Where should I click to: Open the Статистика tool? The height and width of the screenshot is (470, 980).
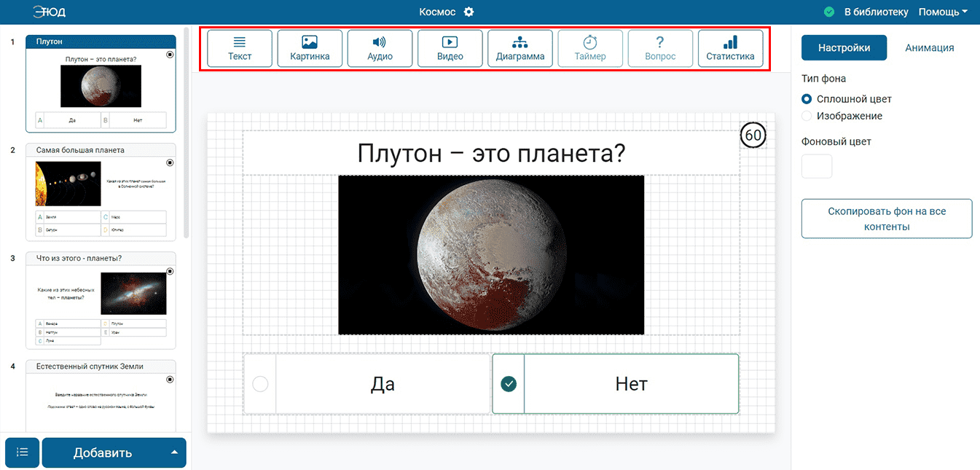pos(730,49)
